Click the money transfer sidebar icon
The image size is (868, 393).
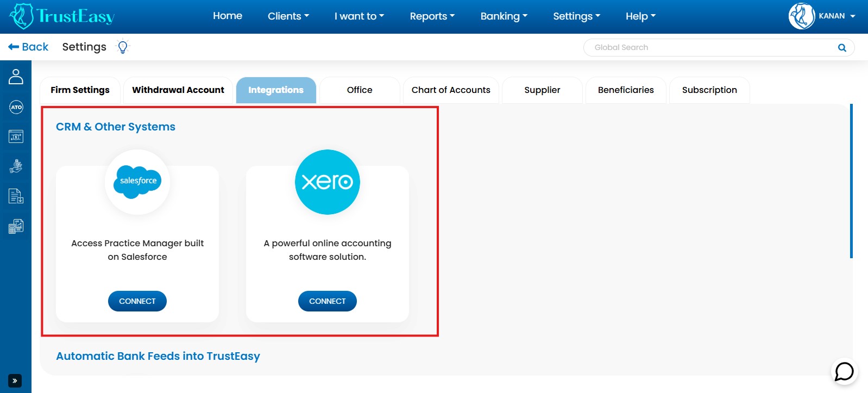click(x=16, y=136)
